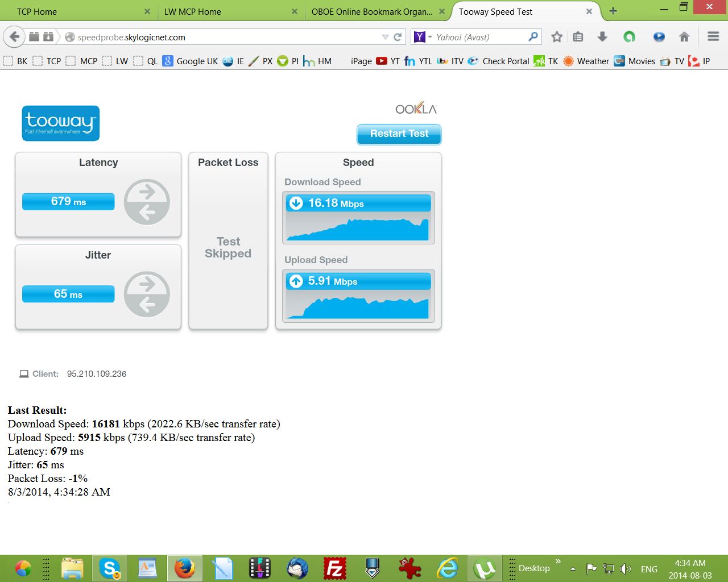Open Firefox from the taskbar
Image resolution: width=728 pixels, height=582 pixels.
184,568
